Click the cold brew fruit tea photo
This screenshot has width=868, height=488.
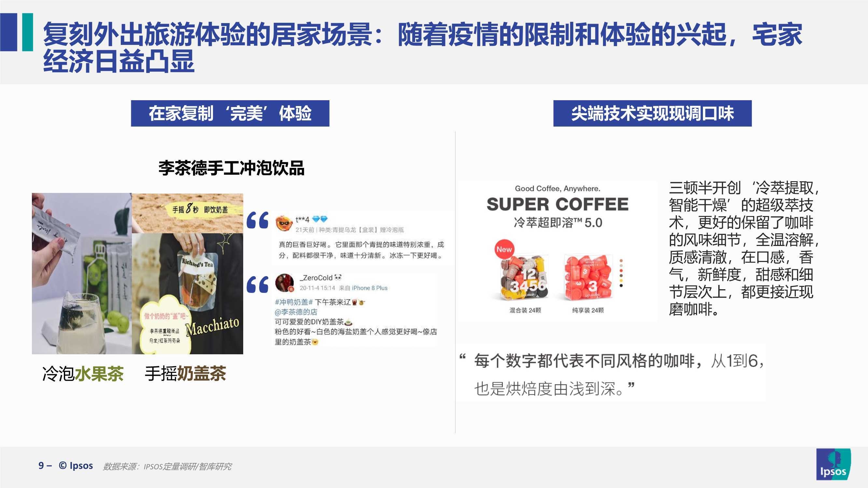[x=82, y=274]
